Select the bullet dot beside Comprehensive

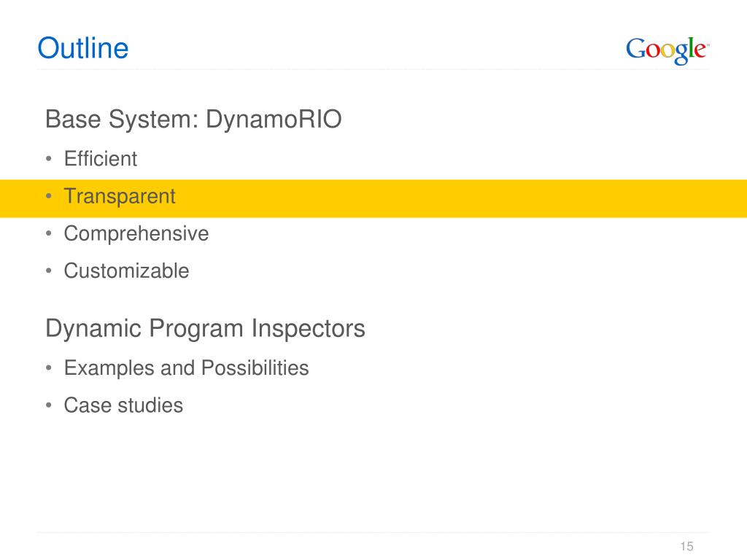click(x=48, y=234)
